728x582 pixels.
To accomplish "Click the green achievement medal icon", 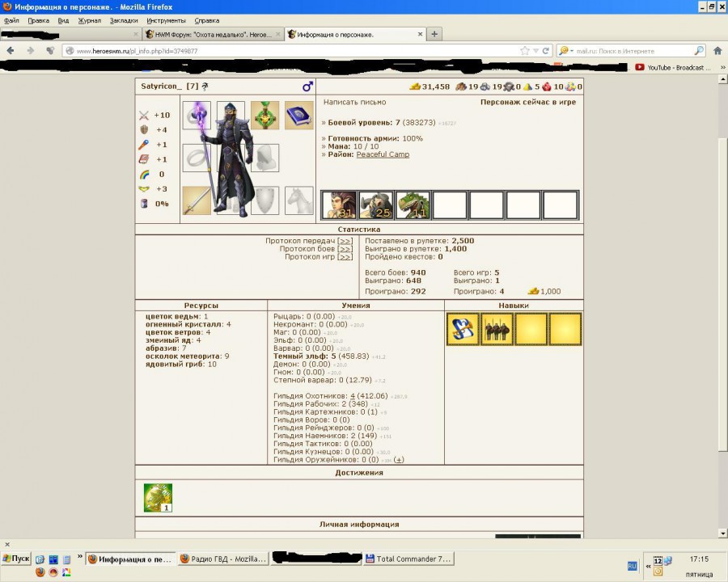I will 158,498.
